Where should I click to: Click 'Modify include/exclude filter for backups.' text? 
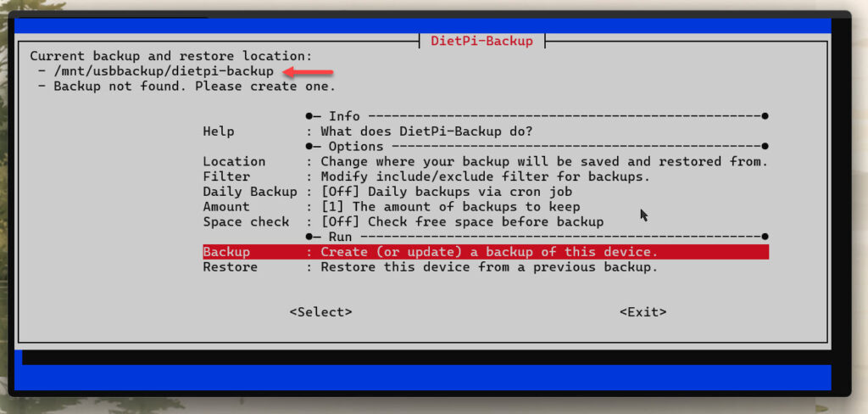click(486, 176)
